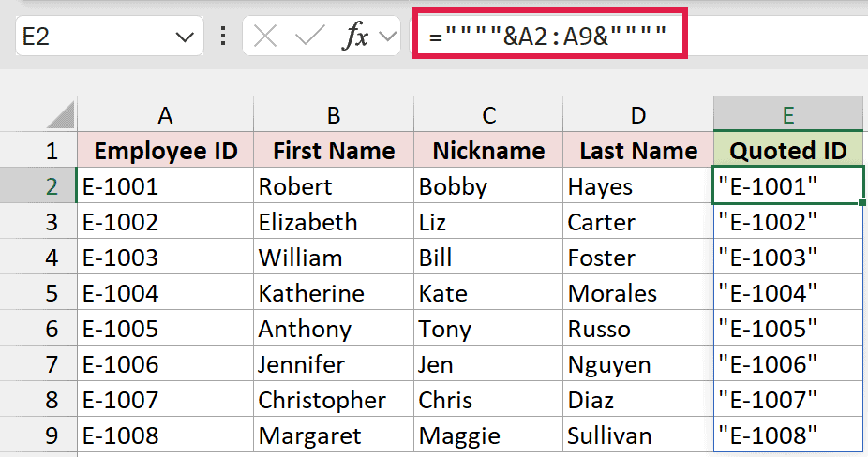
Task: Click the Cancel (X) formula icon
Action: [264, 37]
